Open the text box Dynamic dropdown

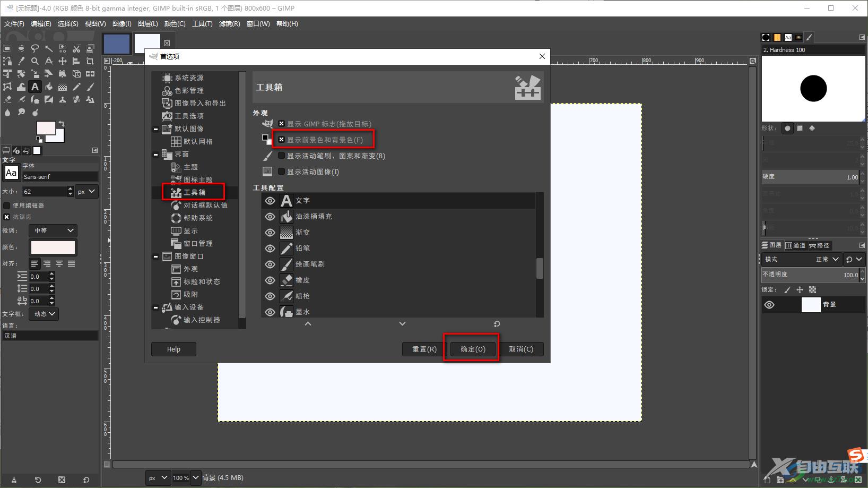coord(44,314)
